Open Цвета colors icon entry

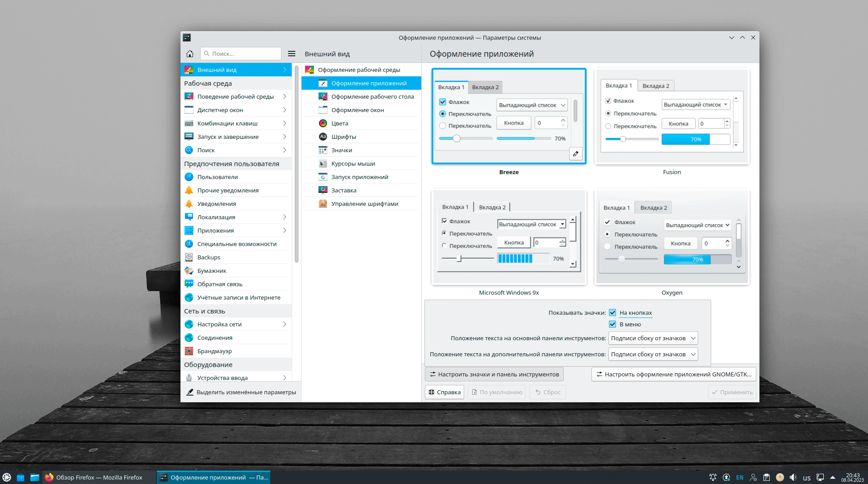323,123
